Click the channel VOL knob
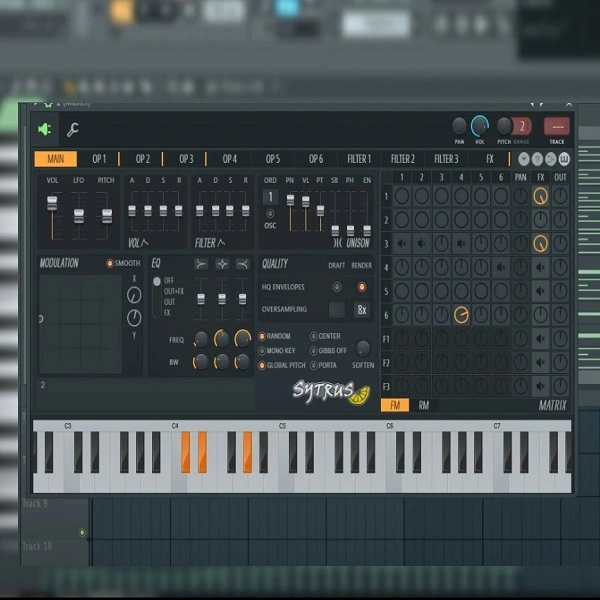The height and width of the screenshot is (600, 600). (x=480, y=126)
